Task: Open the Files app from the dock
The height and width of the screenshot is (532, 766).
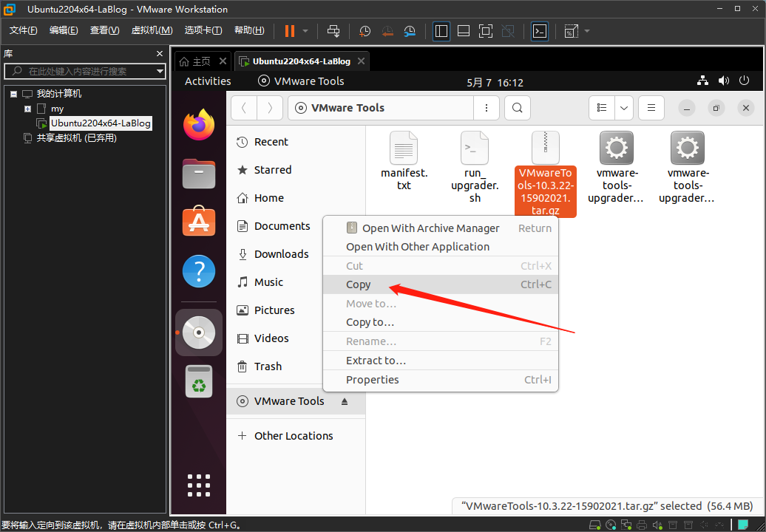Action: pos(199,173)
